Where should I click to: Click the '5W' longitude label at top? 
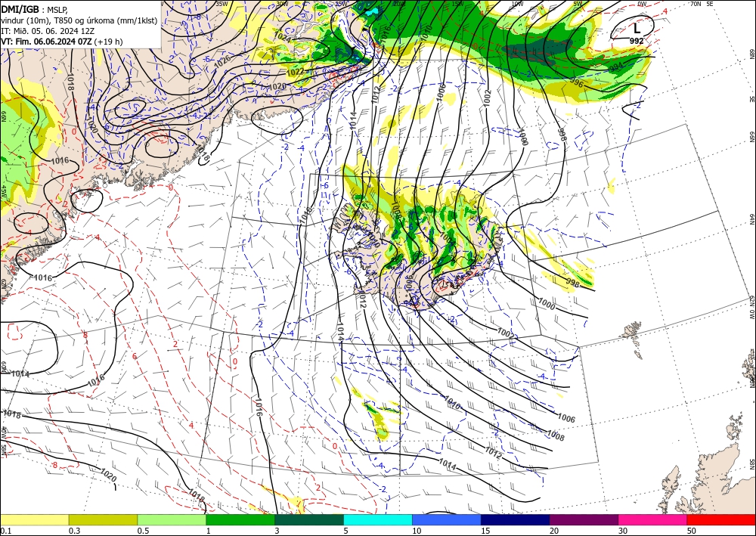point(578,4)
